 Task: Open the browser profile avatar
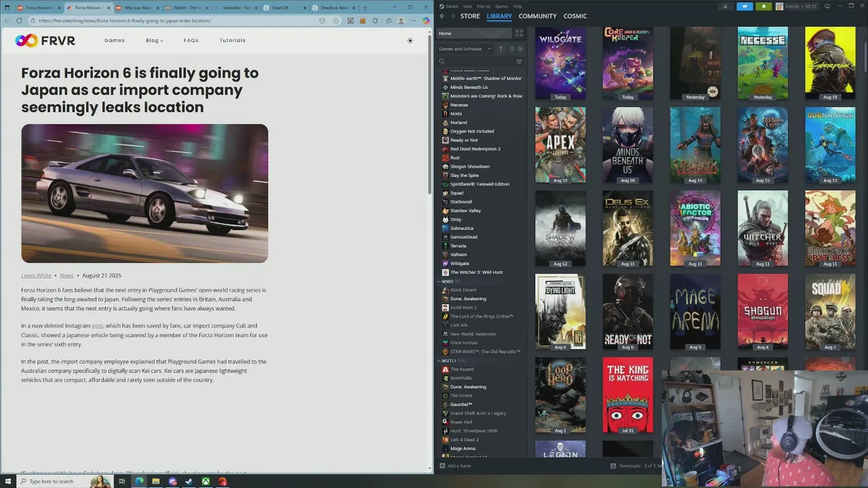click(401, 20)
